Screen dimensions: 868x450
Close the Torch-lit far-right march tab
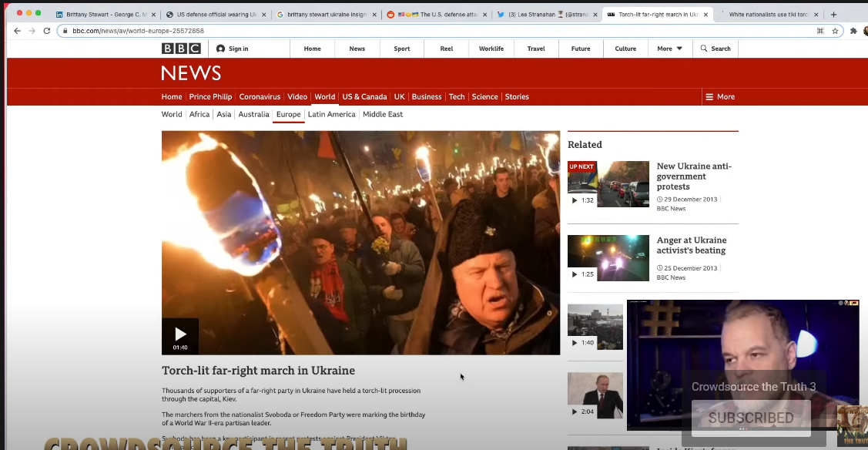pyautogui.click(x=705, y=15)
